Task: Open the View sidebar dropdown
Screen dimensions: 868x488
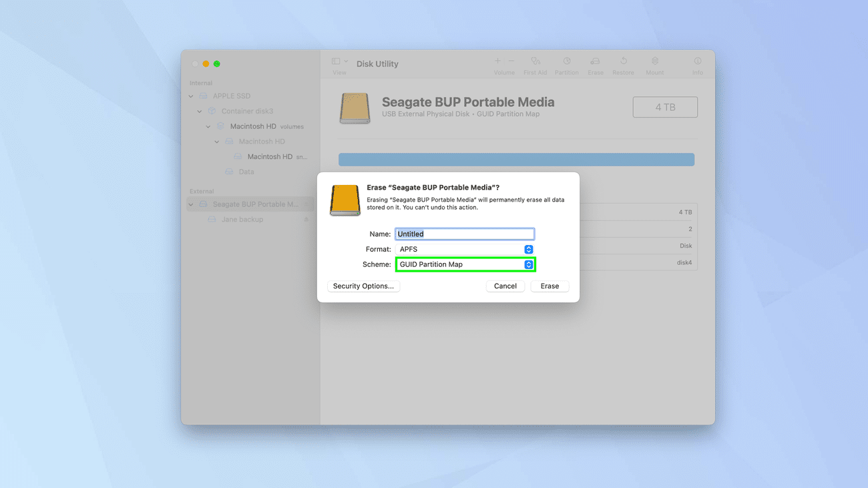Action: (340, 61)
